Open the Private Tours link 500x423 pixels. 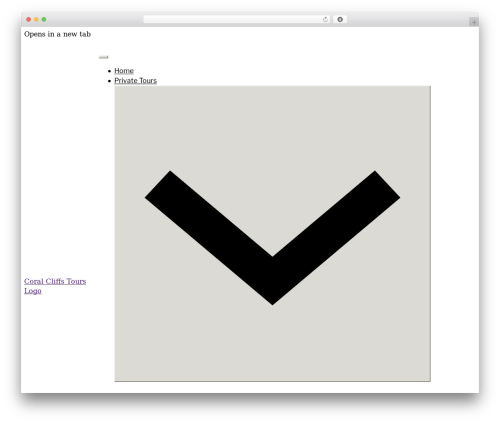(x=135, y=81)
